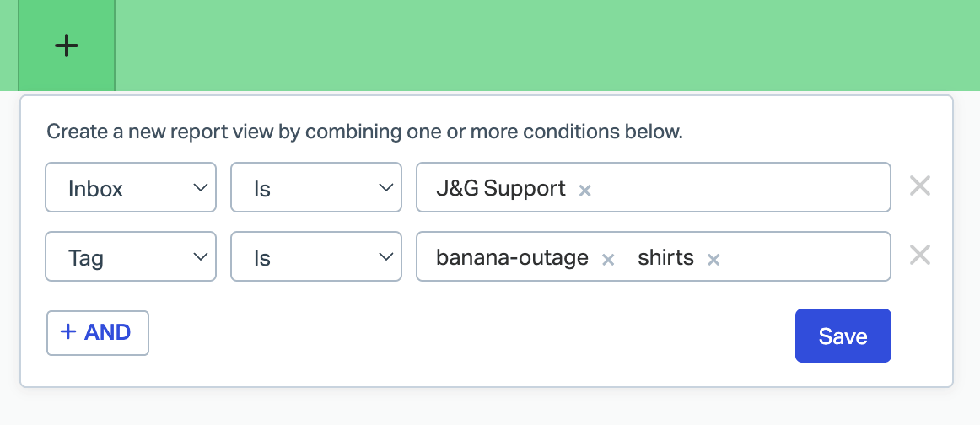Viewport: 980px width, 425px height.
Task: Open the Inbox condition type dropdown
Action: click(x=131, y=187)
